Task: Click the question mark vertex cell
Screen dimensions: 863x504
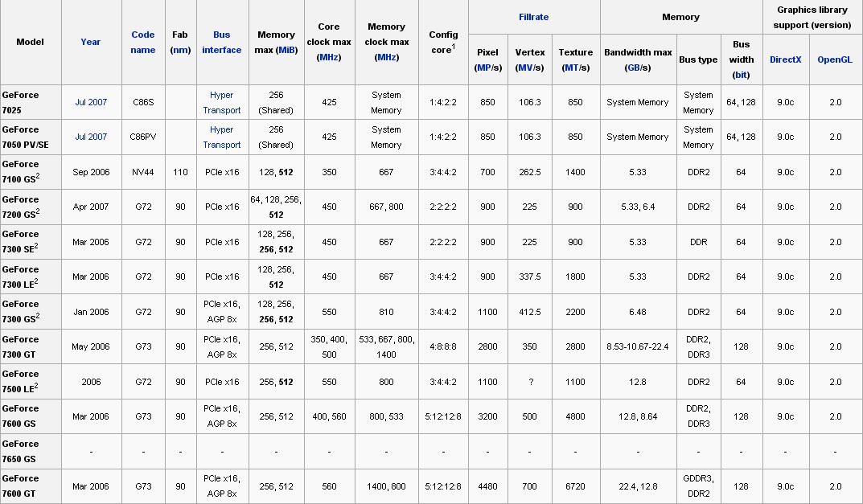Action: [529, 382]
